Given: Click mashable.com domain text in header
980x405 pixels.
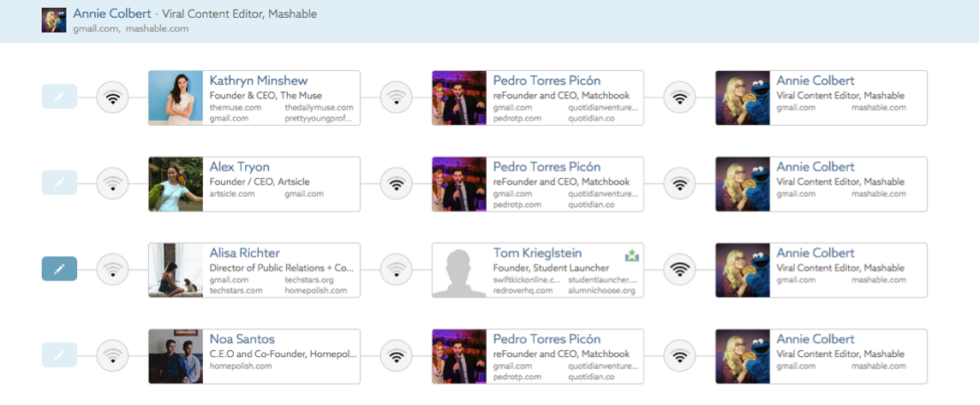Looking at the screenshot, I should tap(157, 28).
